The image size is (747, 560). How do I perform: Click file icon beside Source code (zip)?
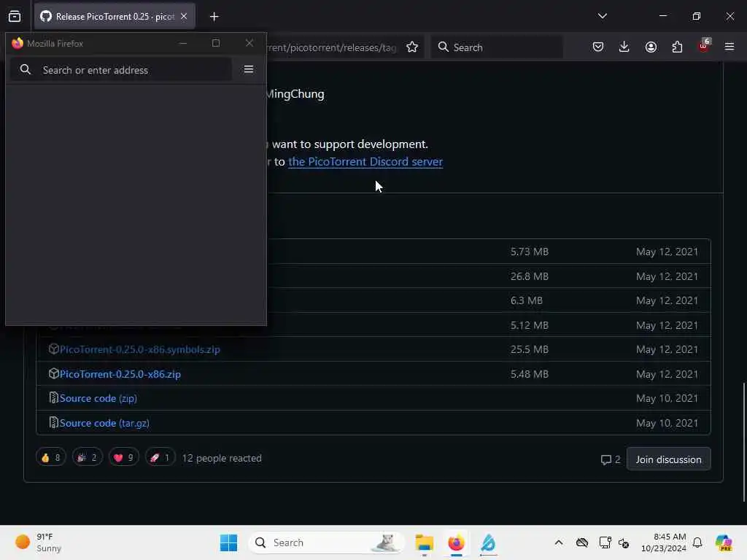(53, 397)
